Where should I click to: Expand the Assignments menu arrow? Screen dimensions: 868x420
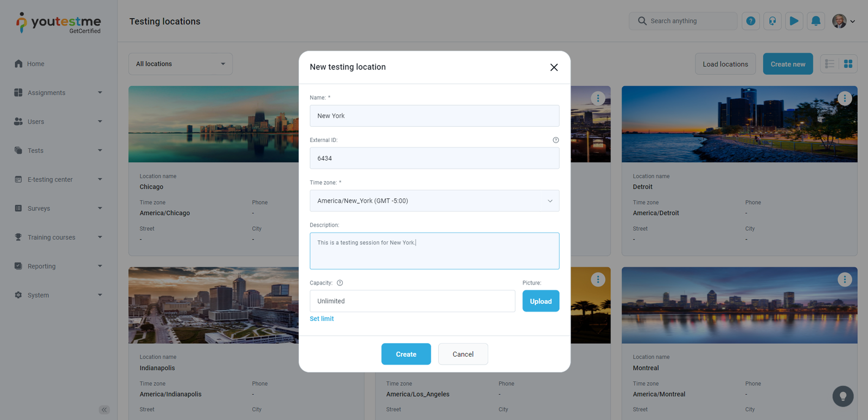point(100,93)
